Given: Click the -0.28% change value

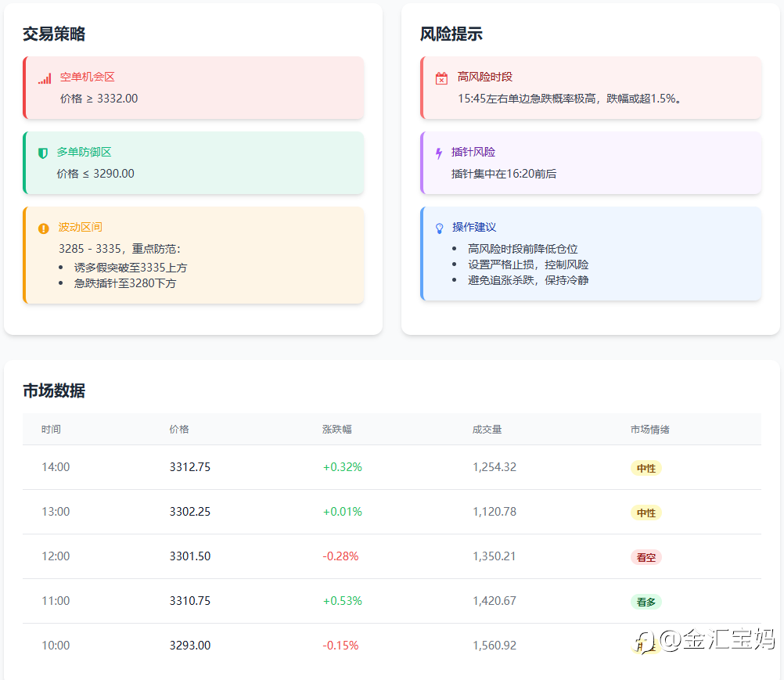Looking at the screenshot, I should (x=340, y=556).
